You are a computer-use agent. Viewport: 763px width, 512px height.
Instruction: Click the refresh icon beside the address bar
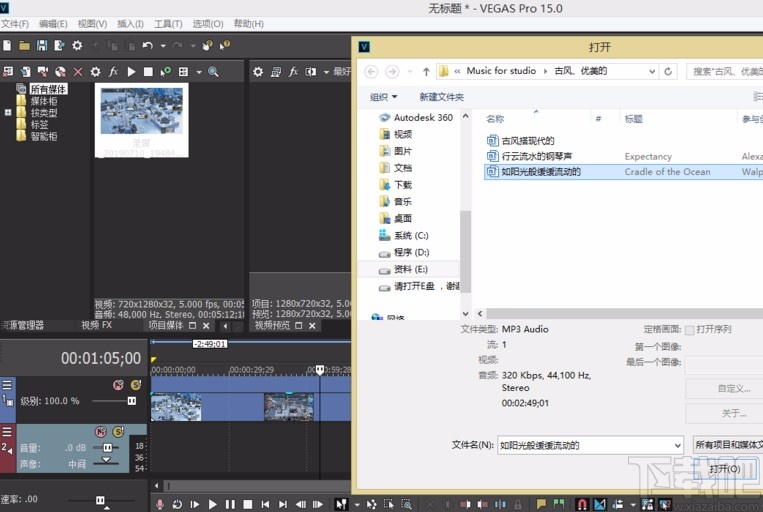669,71
